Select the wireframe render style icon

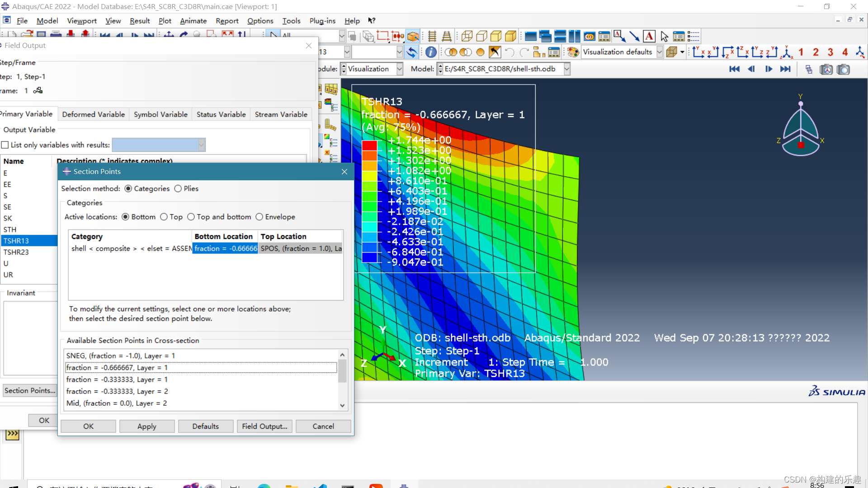coord(467,36)
